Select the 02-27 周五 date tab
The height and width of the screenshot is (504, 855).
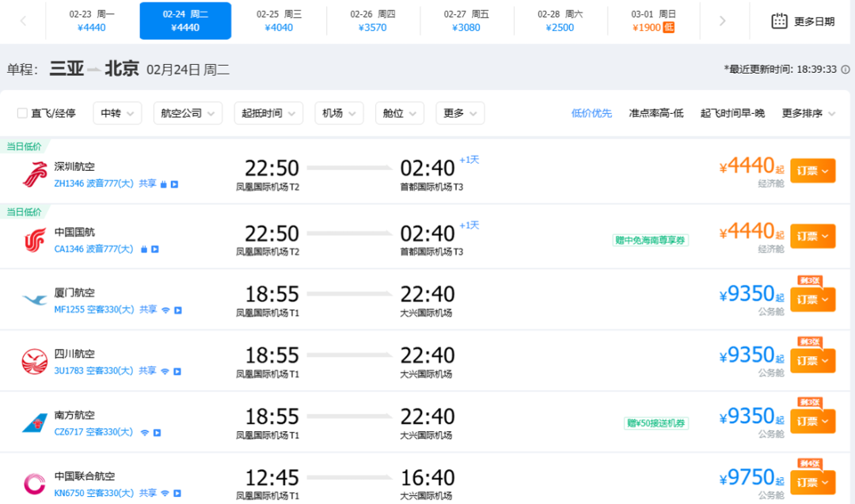click(x=466, y=21)
